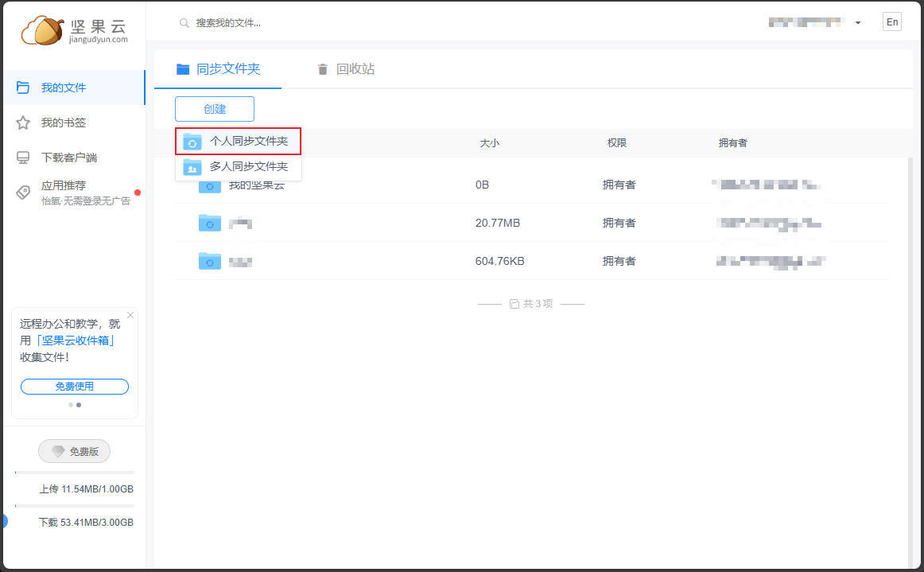Expand the account dropdown arrow
Viewport: 924px width, 572px height.
point(858,23)
